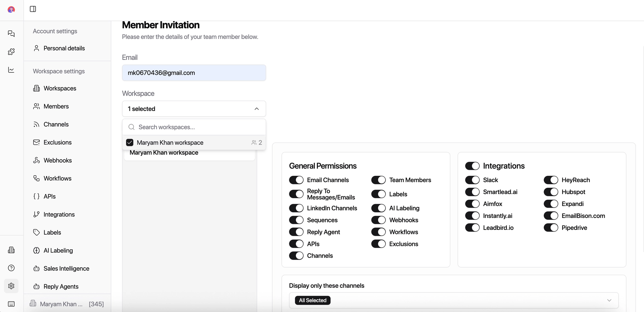This screenshot has width=644, height=312.
Task: Collapse the Workspace selection dropdown
Action: [x=257, y=109]
